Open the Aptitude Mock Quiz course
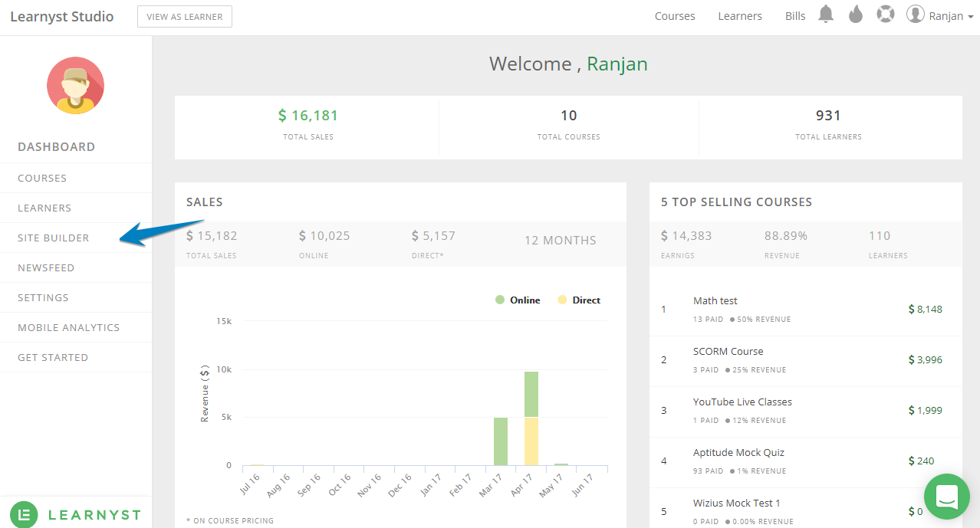This screenshot has height=528, width=980. point(738,453)
